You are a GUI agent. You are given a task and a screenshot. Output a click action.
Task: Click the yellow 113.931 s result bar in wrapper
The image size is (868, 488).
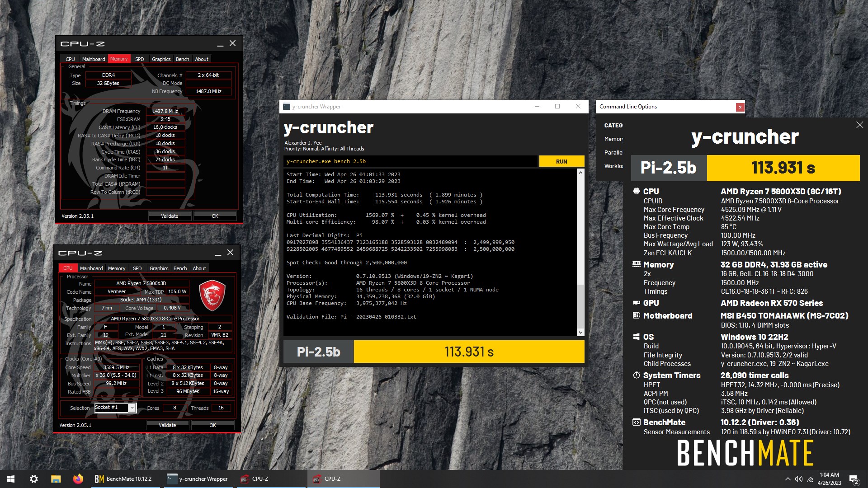pyautogui.click(x=469, y=352)
